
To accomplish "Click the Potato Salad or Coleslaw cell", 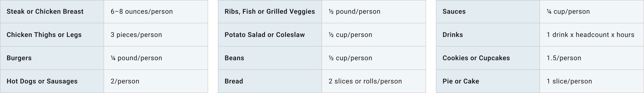I will tap(265, 35).
